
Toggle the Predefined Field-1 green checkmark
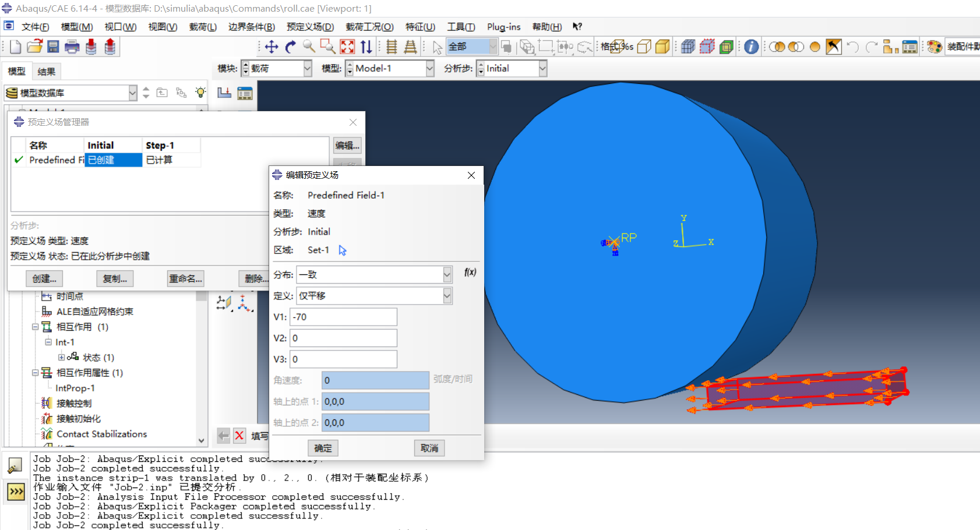tap(19, 160)
